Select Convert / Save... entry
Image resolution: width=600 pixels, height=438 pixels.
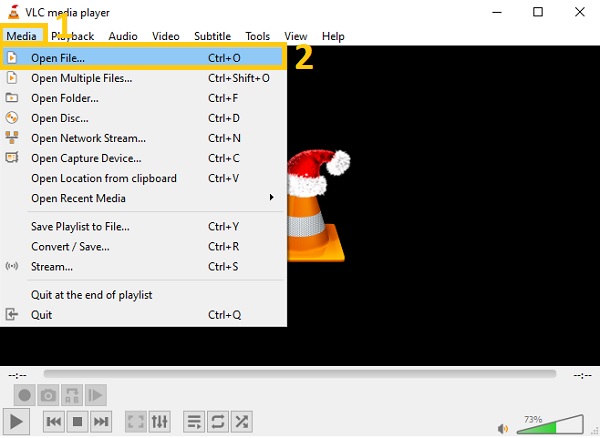click(143, 246)
